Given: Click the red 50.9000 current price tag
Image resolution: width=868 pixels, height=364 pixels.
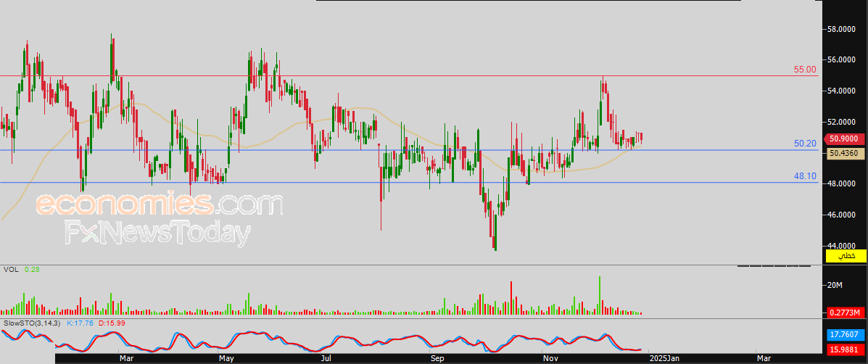Looking at the screenshot, I should coord(845,138).
